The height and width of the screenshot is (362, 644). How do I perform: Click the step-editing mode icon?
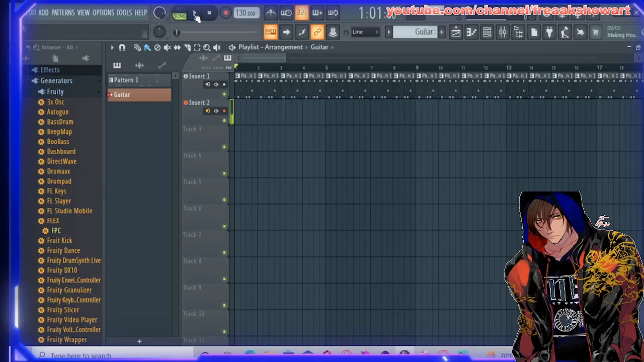pos(301,32)
